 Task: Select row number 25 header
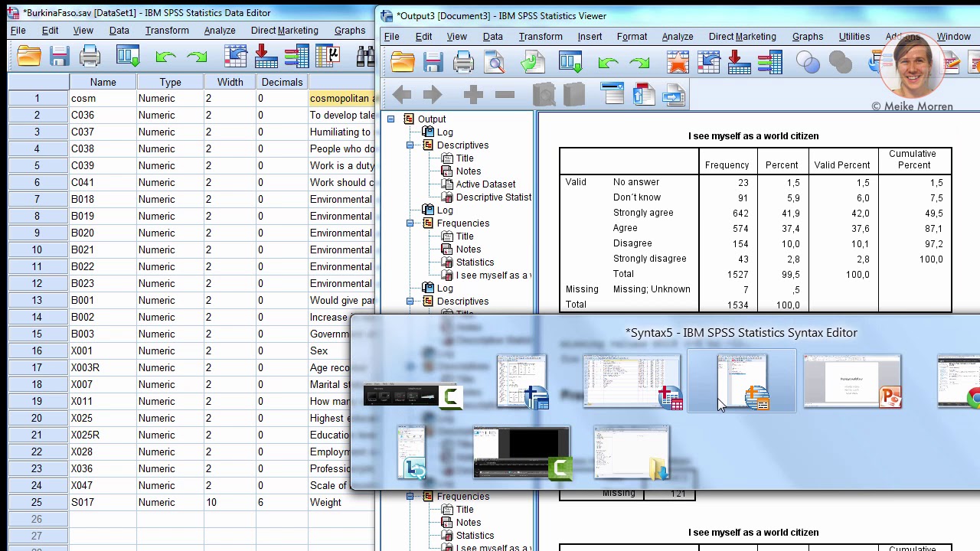tap(36, 502)
